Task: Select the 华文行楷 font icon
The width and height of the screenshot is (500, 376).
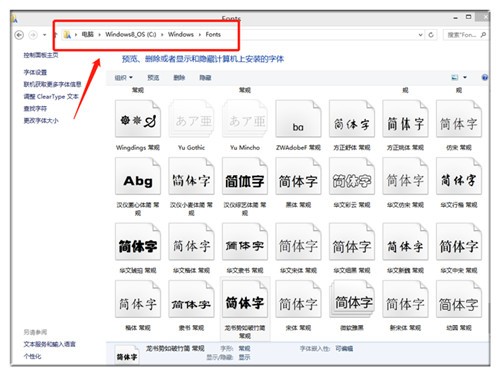Action: click(459, 176)
